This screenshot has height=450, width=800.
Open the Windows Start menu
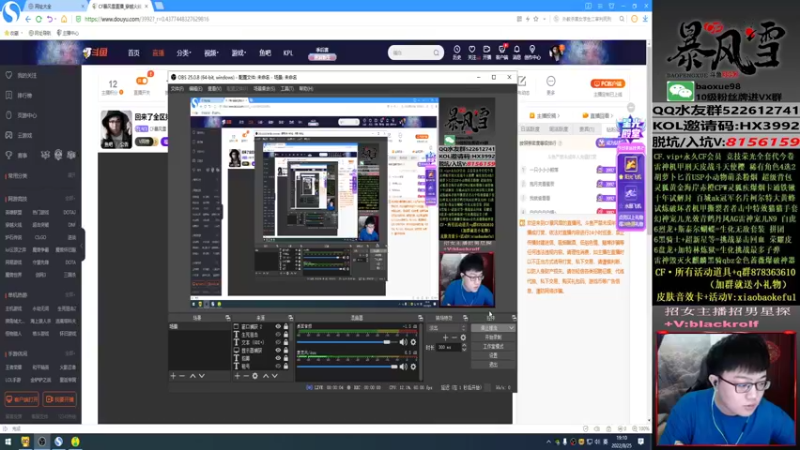coord(8,442)
